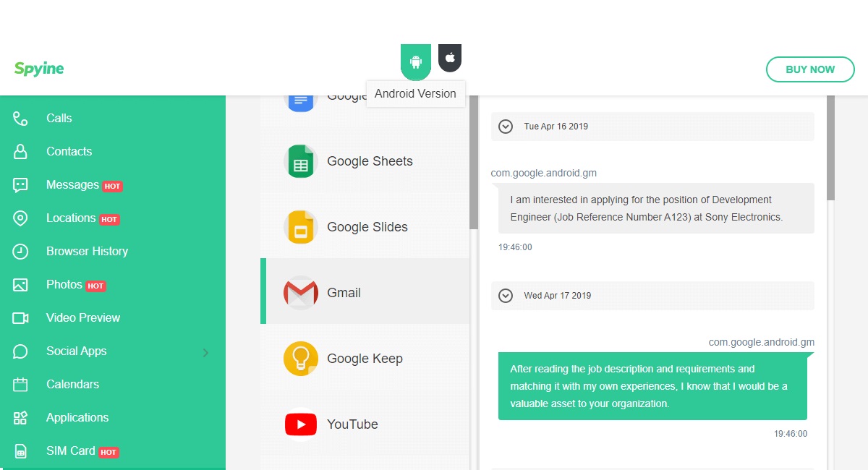
Task: Select the Video Preview camera icon
Action: 20,318
